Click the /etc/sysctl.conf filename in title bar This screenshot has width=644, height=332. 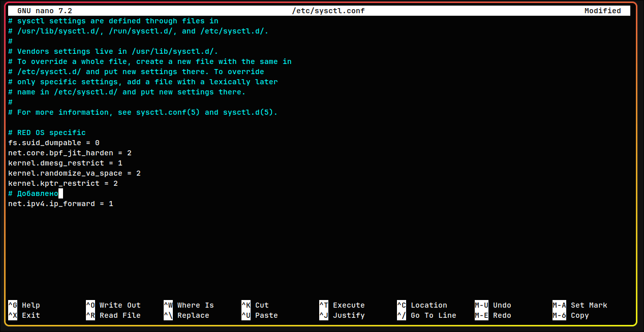point(328,11)
